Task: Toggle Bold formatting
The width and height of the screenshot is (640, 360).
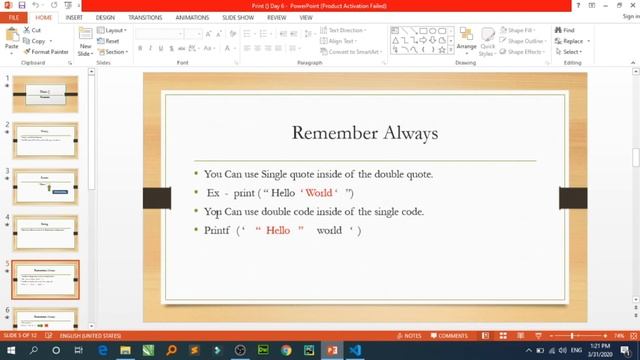Action: (140, 48)
